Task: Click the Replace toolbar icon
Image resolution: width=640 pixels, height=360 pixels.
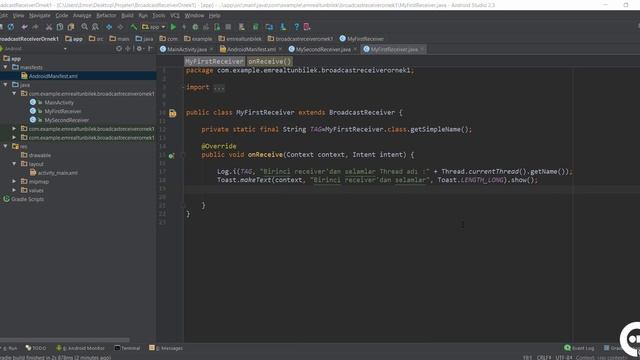Action: pyautogui.click(x=95, y=27)
